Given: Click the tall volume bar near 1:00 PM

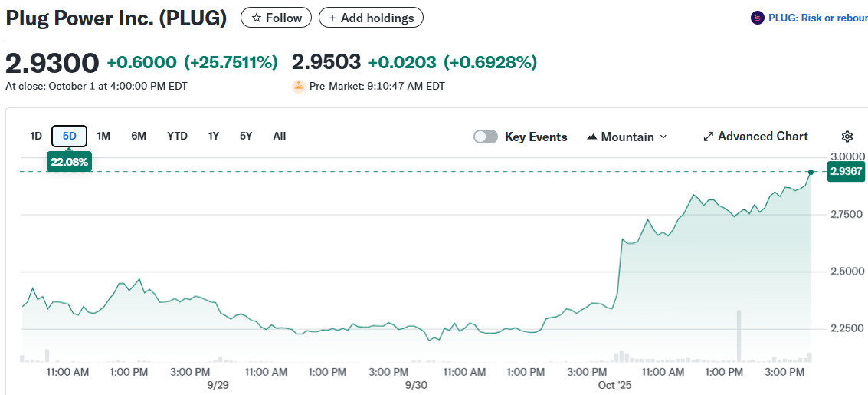Looking at the screenshot, I should [x=739, y=335].
